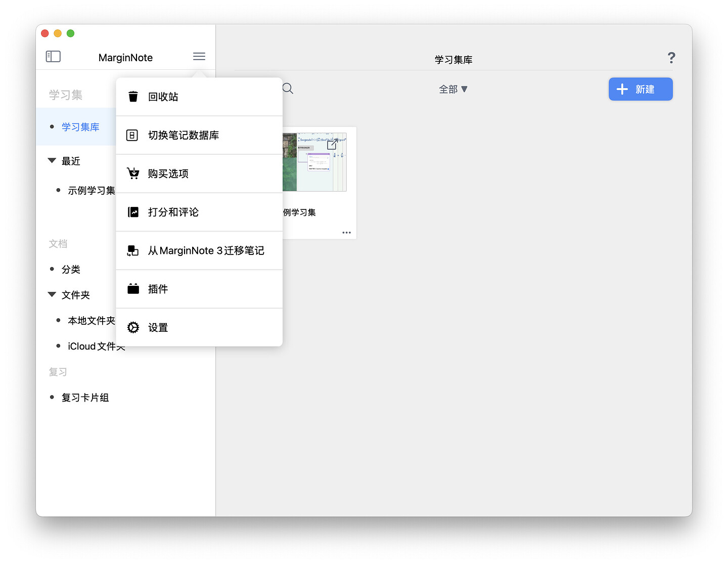Click the open-in-window icon on thumbnail
The height and width of the screenshot is (564, 728).
(332, 145)
